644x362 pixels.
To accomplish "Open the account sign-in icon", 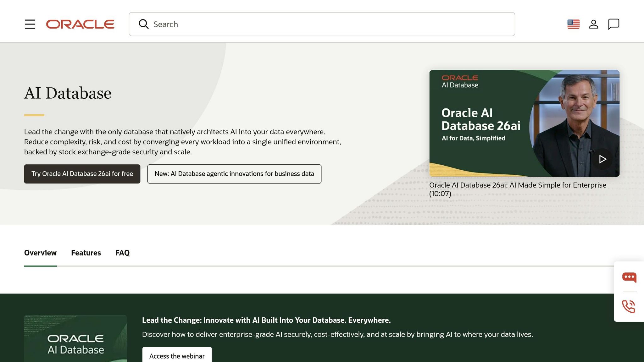I will click(x=594, y=24).
